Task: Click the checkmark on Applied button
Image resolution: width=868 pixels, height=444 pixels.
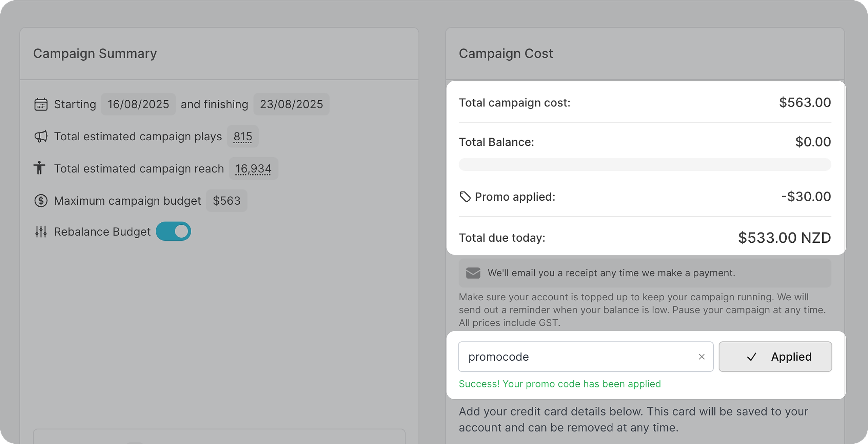Action: click(752, 357)
